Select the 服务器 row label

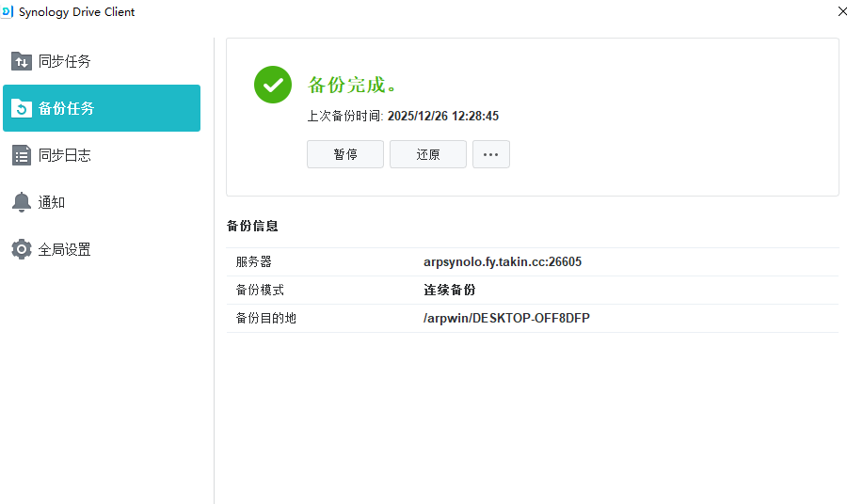pos(254,261)
